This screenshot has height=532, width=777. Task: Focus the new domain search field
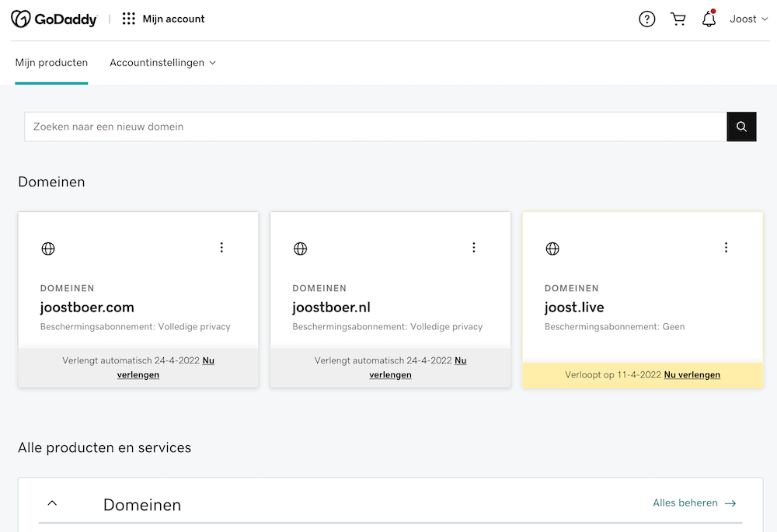(375, 127)
